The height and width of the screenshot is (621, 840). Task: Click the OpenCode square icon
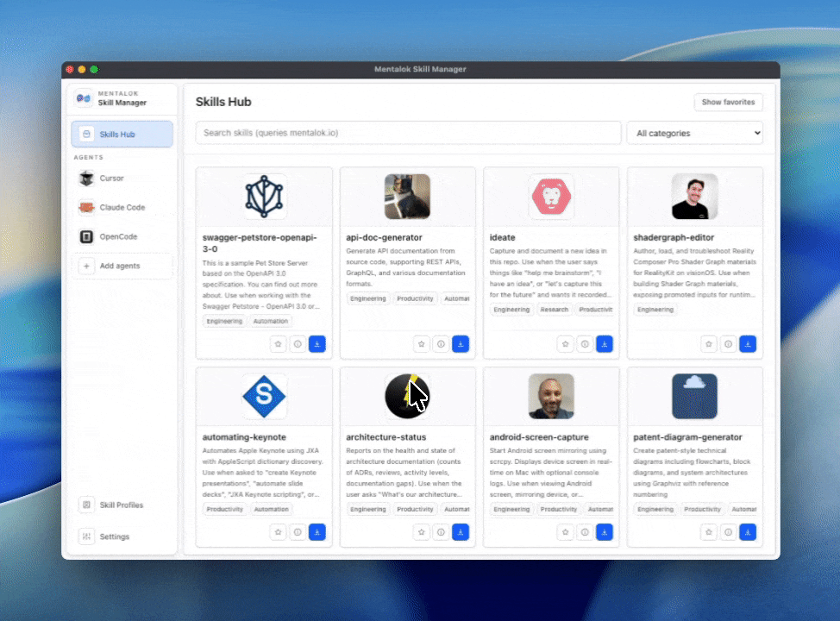pyautogui.click(x=86, y=236)
